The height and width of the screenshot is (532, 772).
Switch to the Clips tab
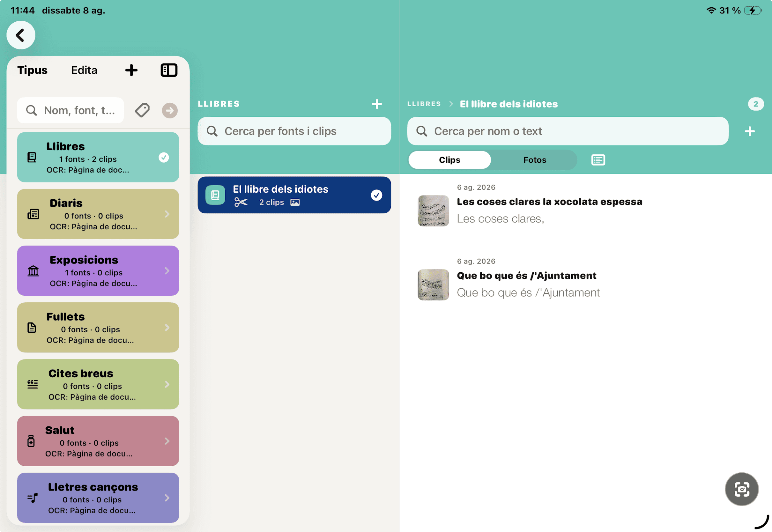pyautogui.click(x=449, y=160)
